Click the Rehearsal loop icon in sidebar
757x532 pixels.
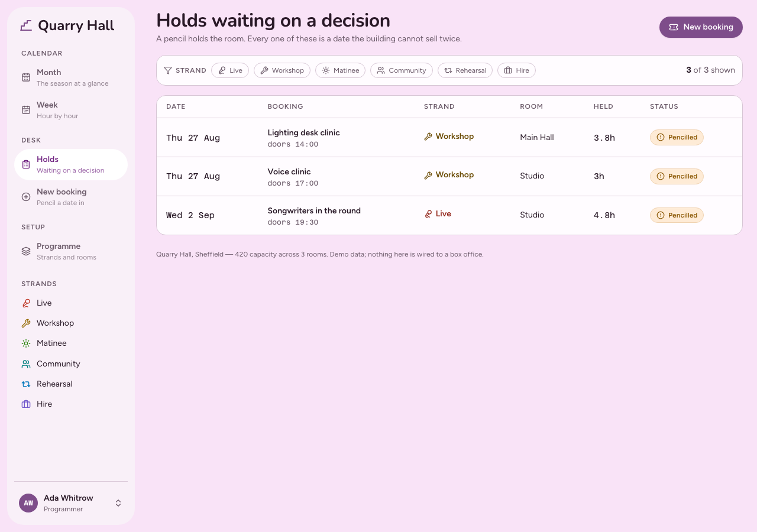(26, 384)
